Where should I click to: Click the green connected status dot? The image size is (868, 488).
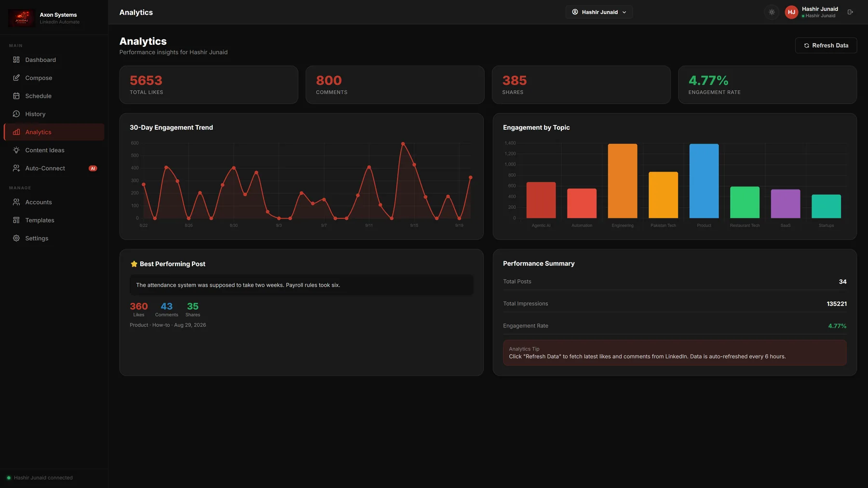(9, 478)
